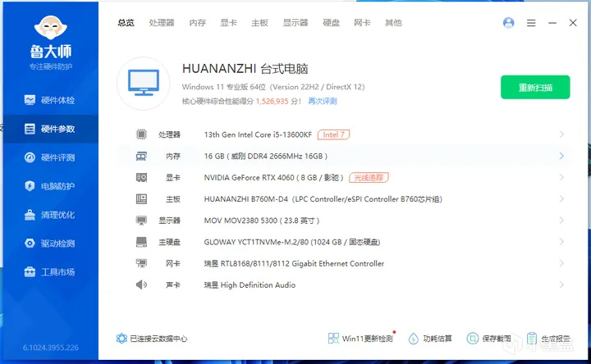This screenshot has width=591, height=364.
Task: Switch to the 总览 tab
Action: pos(126,23)
